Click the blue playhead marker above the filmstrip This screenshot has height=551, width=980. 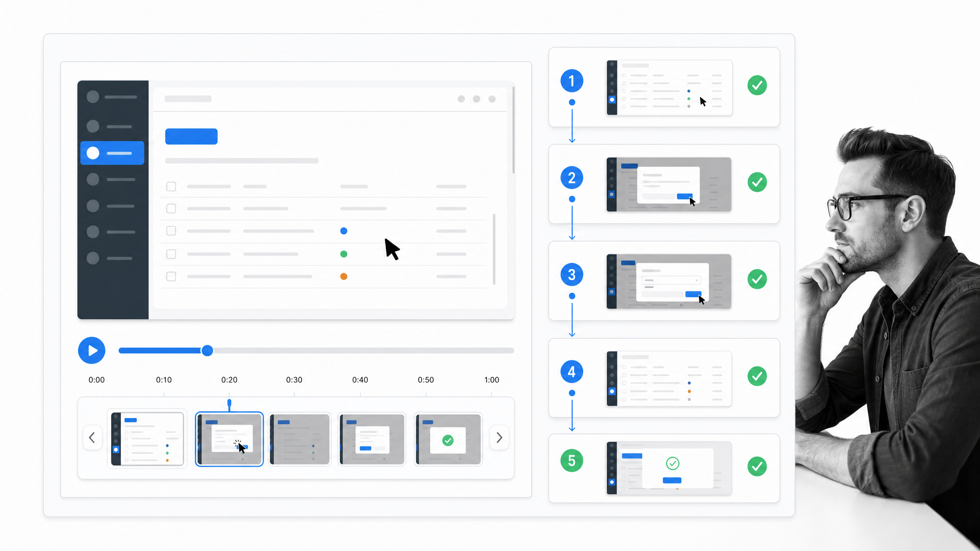tap(229, 405)
